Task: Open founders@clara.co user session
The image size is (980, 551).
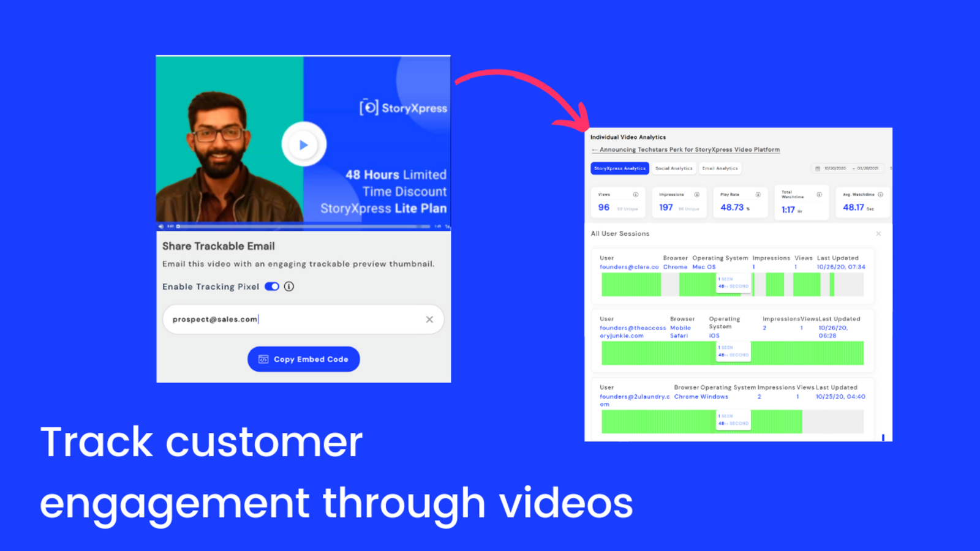Action: (628, 267)
